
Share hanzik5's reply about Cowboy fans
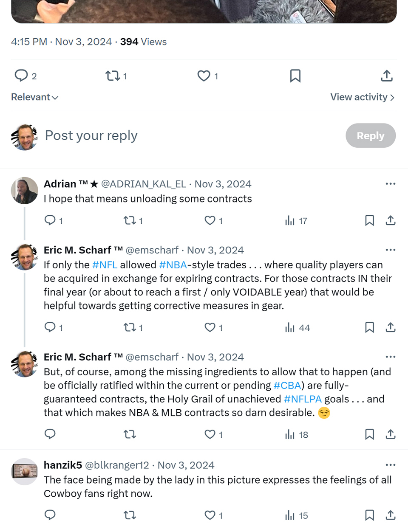391,515
